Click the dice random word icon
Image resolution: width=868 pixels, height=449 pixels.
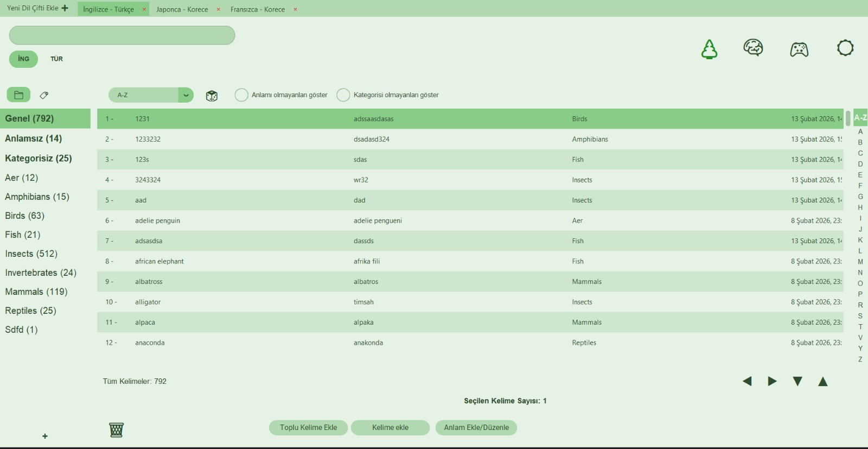212,96
